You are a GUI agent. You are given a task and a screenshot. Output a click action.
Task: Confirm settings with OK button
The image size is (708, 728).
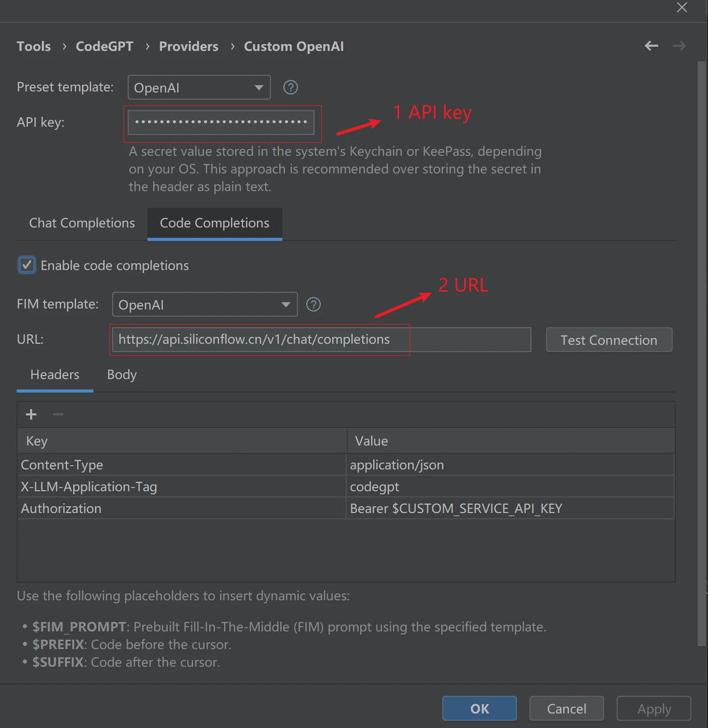479,708
